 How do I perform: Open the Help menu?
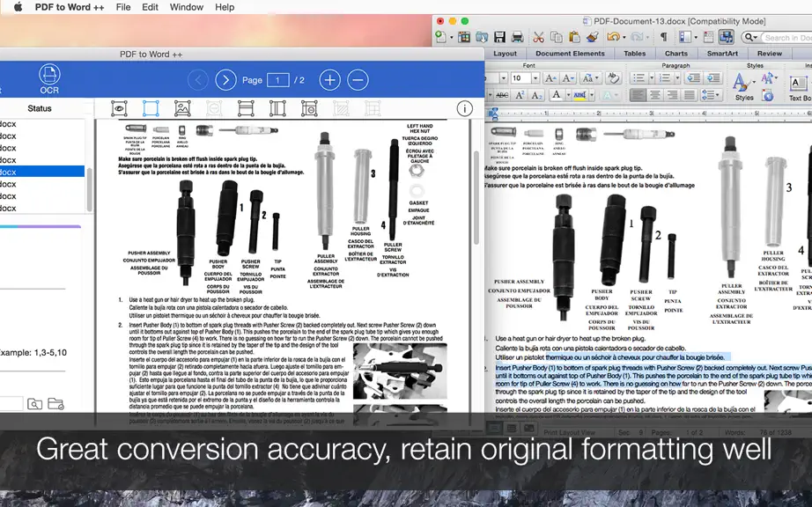225,7
